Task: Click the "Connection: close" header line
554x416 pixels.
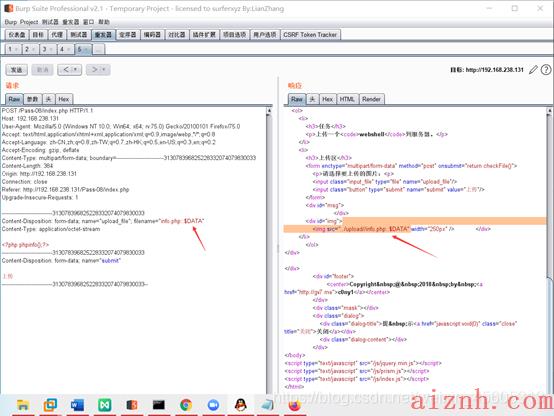Action: (24, 182)
